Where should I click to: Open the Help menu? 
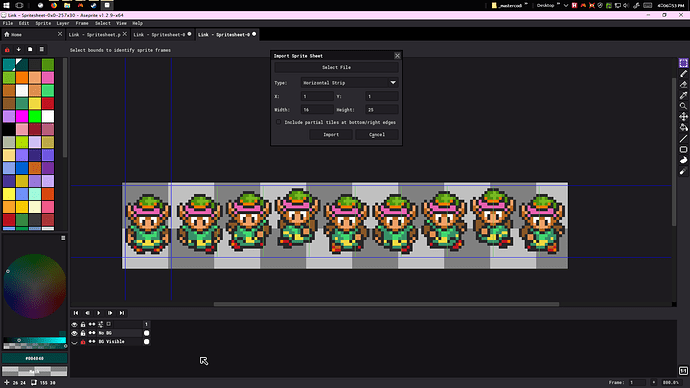[137, 23]
